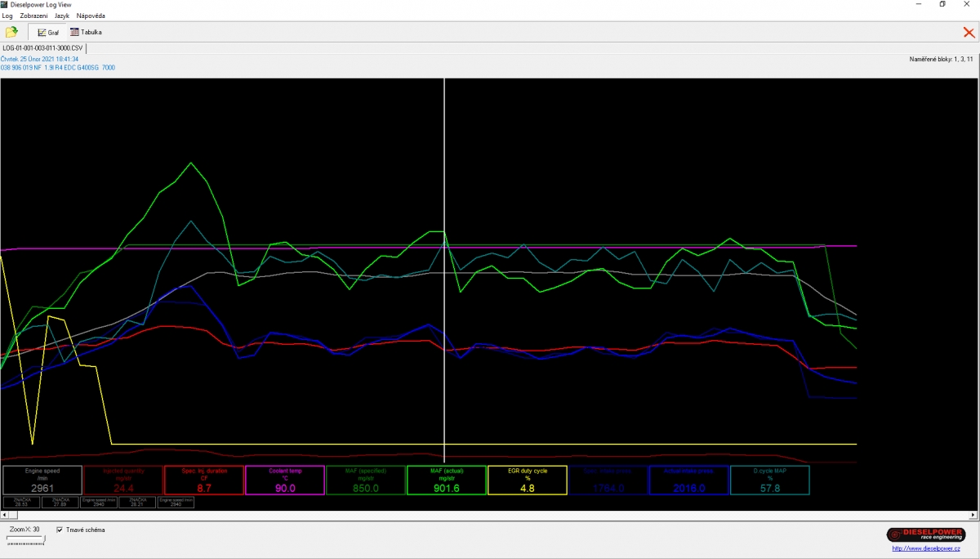Close the log with the red X icon
This screenshot has height=559, width=980.
tap(969, 32)
